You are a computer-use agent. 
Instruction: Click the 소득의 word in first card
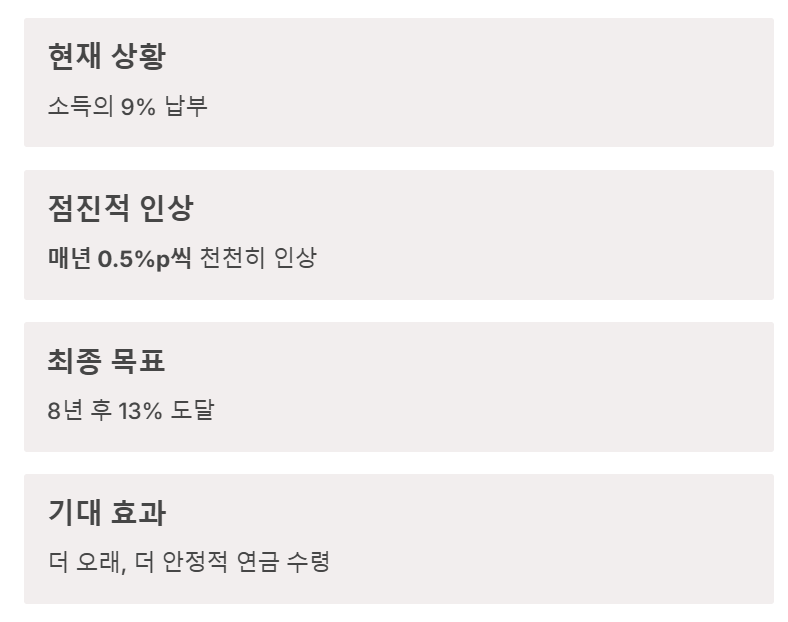[80, 106]
